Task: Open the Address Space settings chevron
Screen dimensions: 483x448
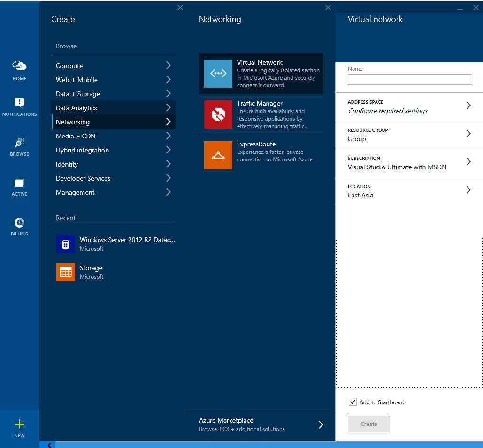Action: (x=468, y=106)
